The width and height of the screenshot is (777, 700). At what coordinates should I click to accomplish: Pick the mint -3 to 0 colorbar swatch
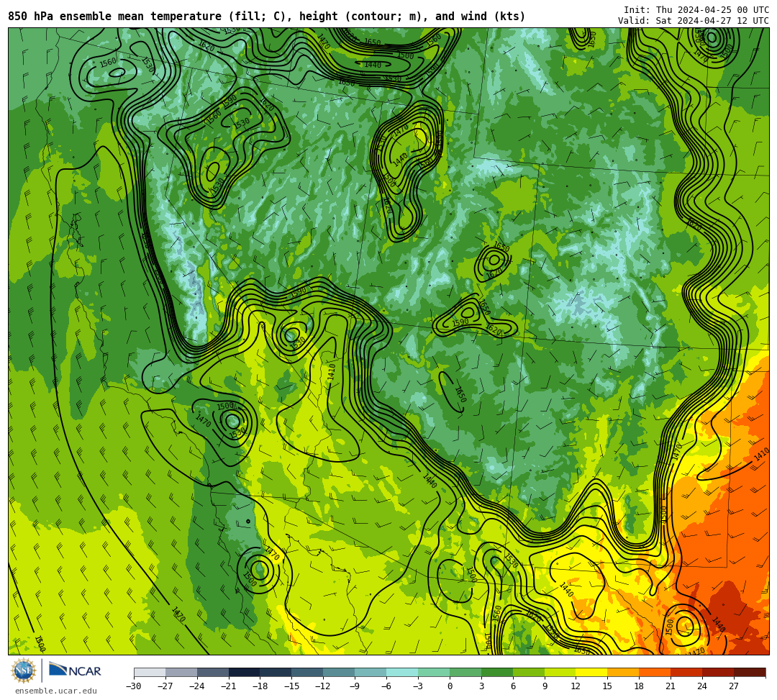pyautogui.click(x=434, y=672)
